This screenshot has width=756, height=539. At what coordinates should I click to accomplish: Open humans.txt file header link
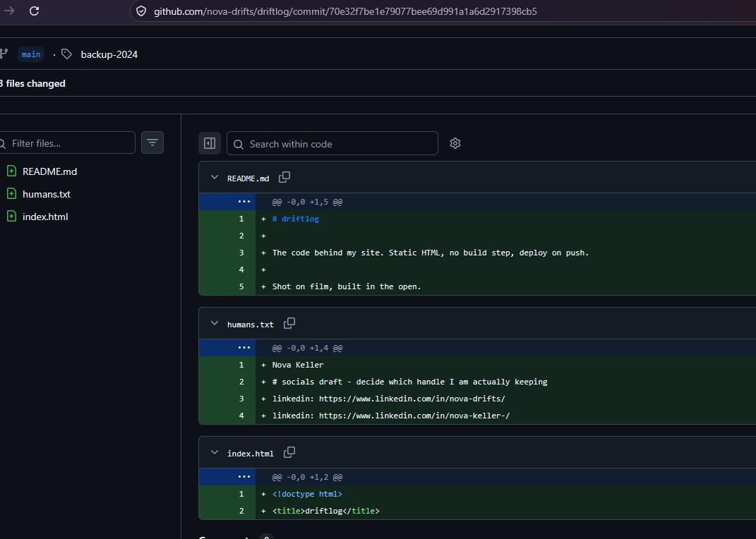pos(250,325)
